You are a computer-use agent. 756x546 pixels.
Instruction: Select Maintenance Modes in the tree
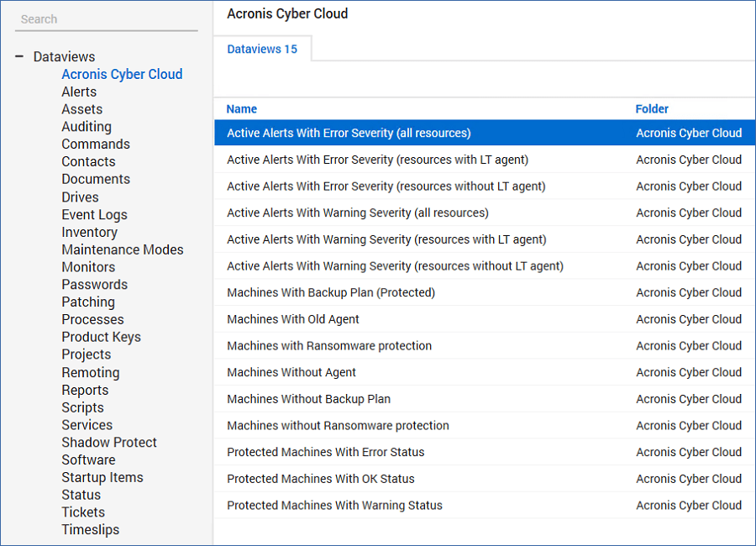(x=122, y=249)
